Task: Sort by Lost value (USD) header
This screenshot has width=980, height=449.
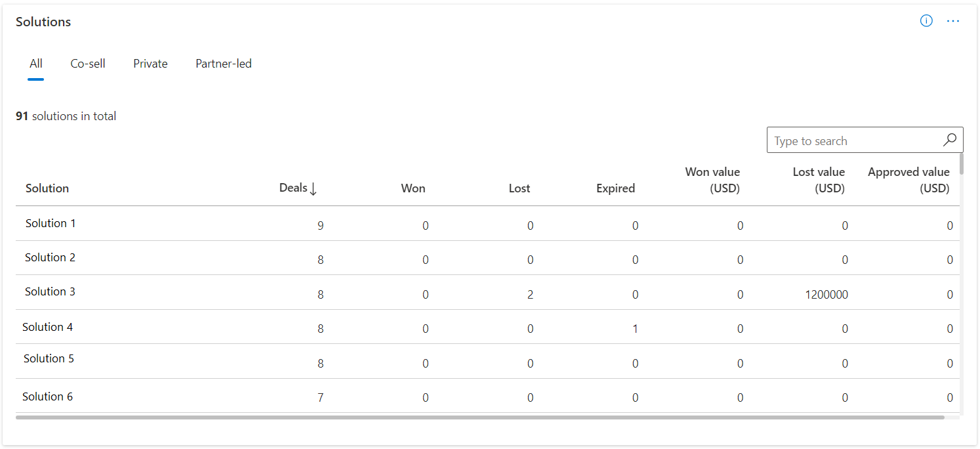Action: tap(819, 180)
